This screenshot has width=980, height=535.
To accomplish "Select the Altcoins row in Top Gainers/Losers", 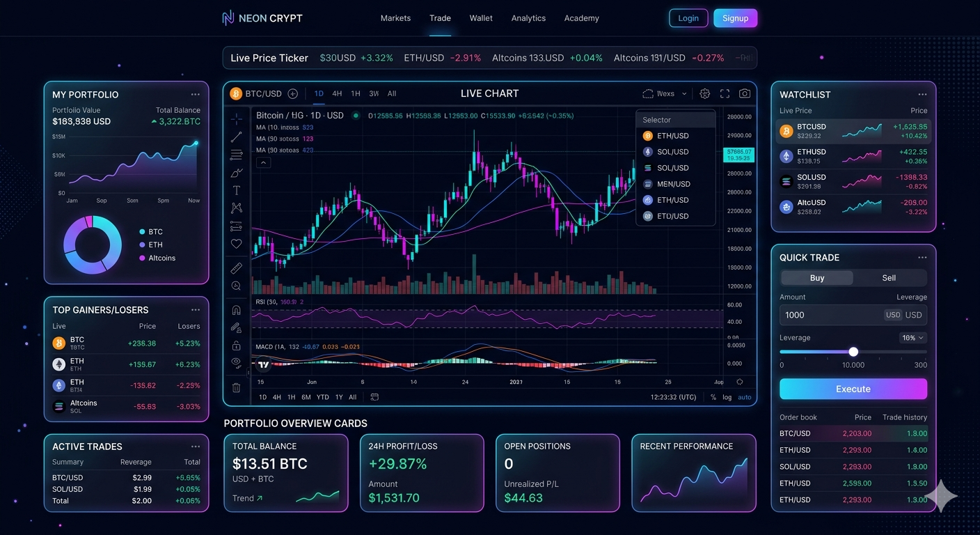I will point(126,406).
